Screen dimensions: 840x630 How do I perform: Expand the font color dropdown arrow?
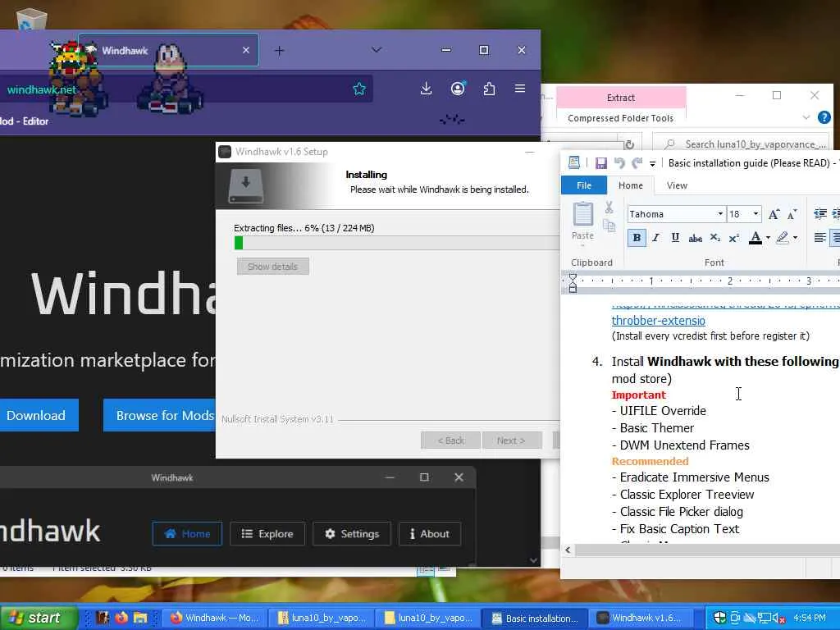(768, 238)
